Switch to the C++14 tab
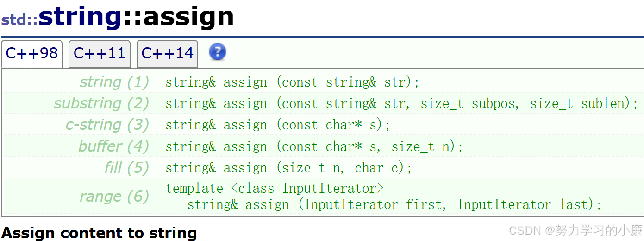The width and height of the screenshot is (644, 241). [167, 54]
